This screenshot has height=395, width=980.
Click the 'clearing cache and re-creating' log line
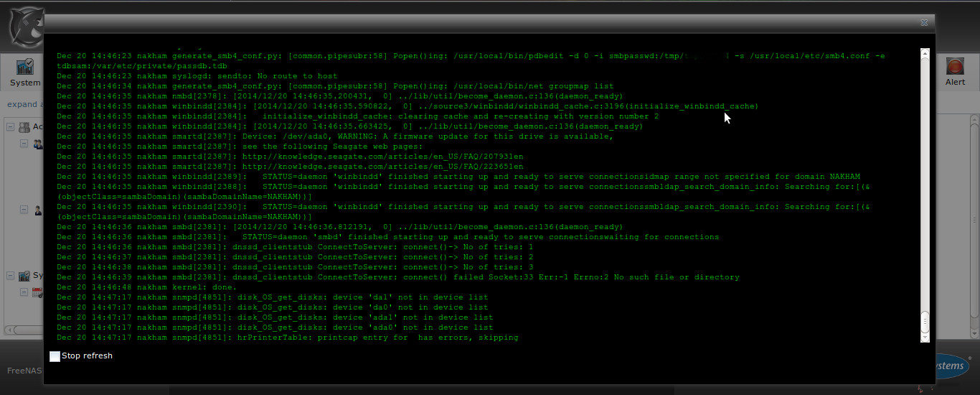[357, 116]
